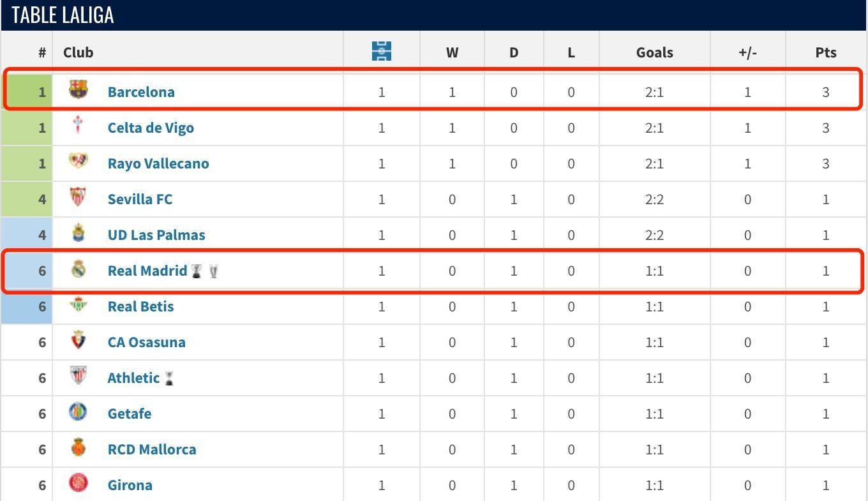Click the matches played pitch icon header
The width and height of the screenshot is (868, 501).
(x=382, y=51)
